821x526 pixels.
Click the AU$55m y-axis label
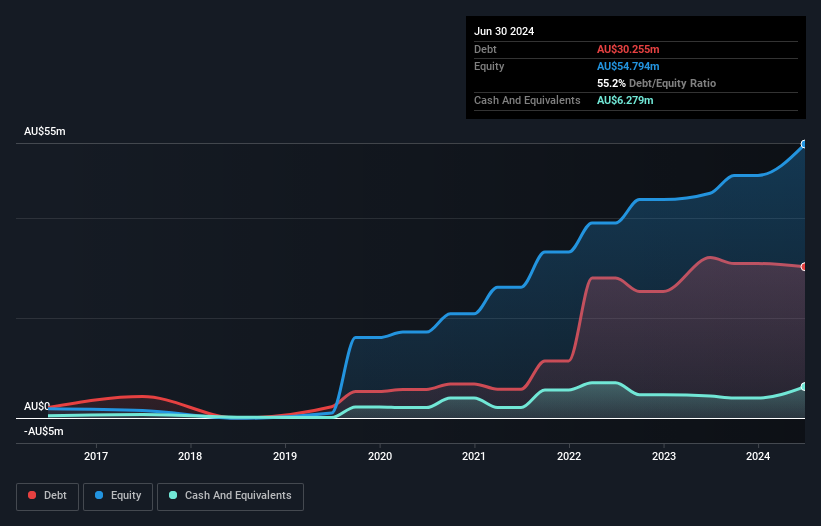(45, 131)
